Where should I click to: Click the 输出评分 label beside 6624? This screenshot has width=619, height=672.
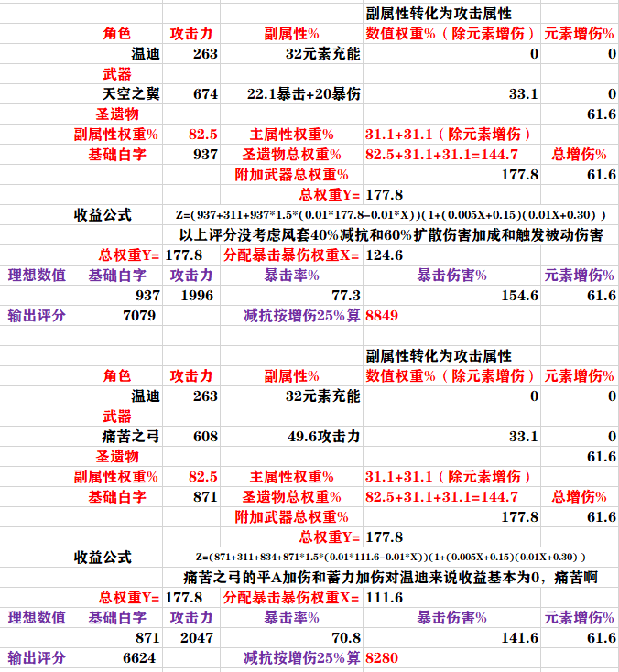(37, 658)
